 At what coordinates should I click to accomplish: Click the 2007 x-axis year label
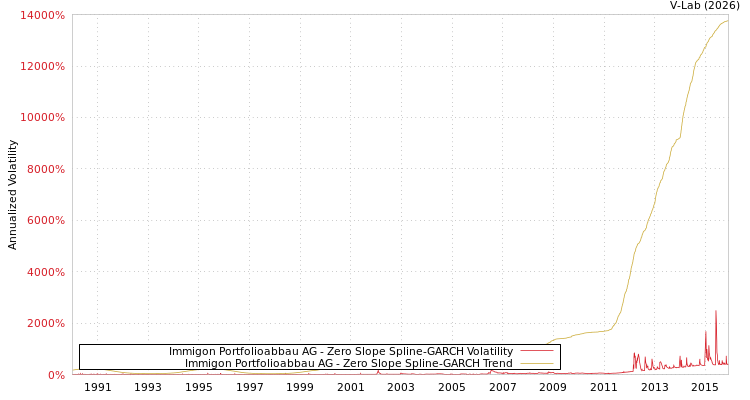[x=502, y=387]
